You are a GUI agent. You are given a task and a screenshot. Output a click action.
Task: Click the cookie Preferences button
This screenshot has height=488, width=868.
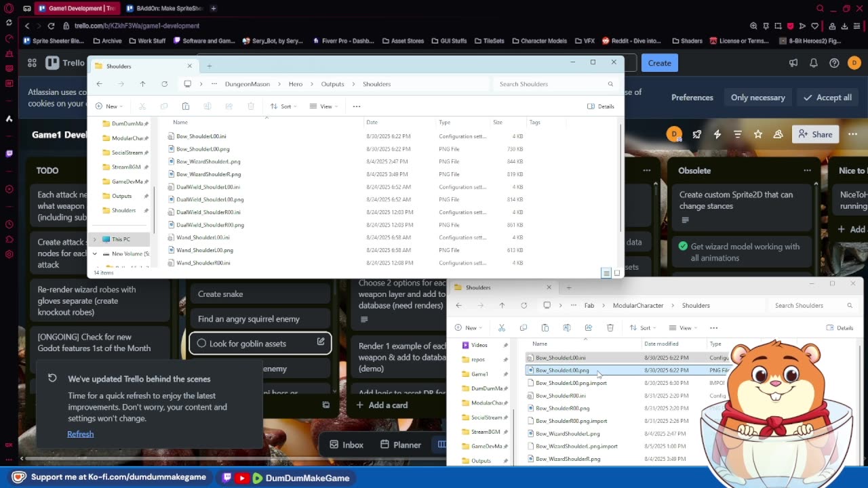click(x=692, y=98)
